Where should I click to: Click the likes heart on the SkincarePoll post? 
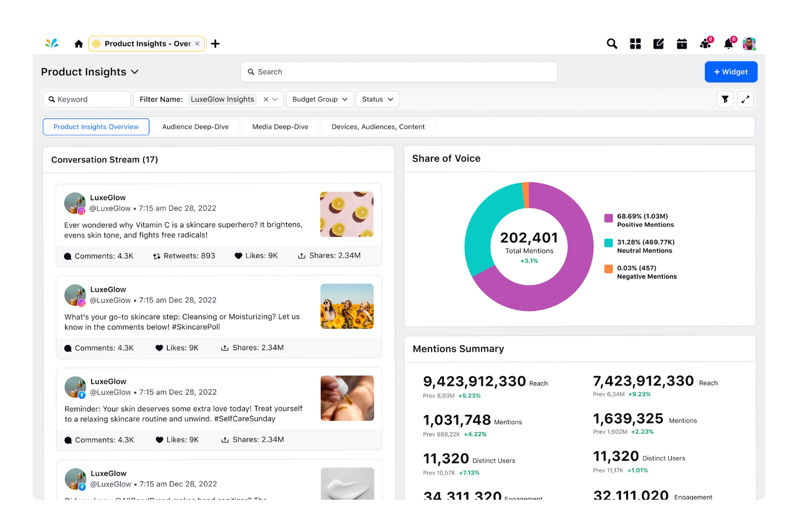(159, 348)
